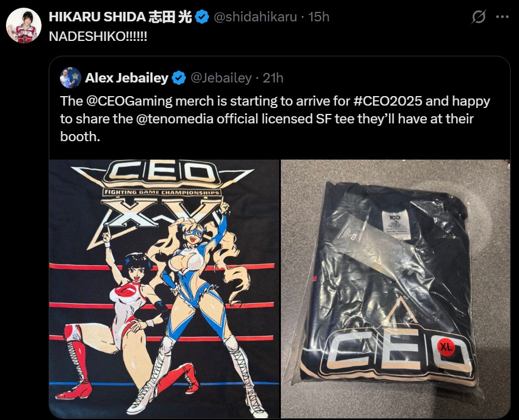Click the quoted tweet body text

tap(275, 119)
